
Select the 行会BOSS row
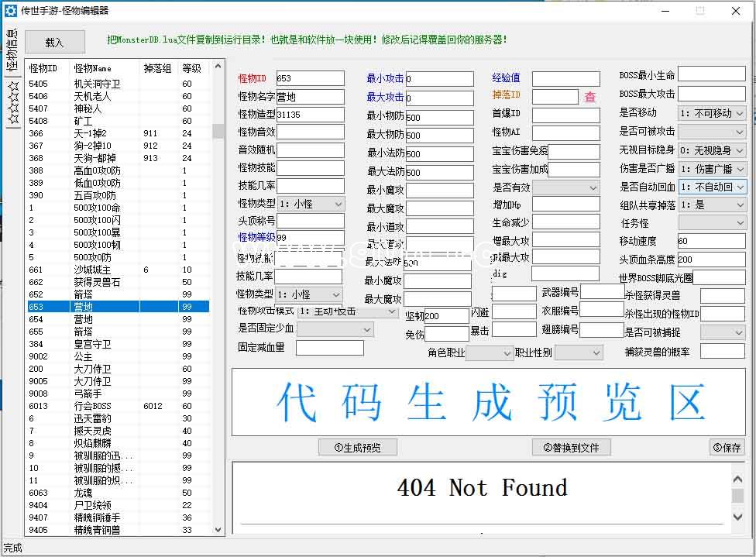click(x=119, y=406)
